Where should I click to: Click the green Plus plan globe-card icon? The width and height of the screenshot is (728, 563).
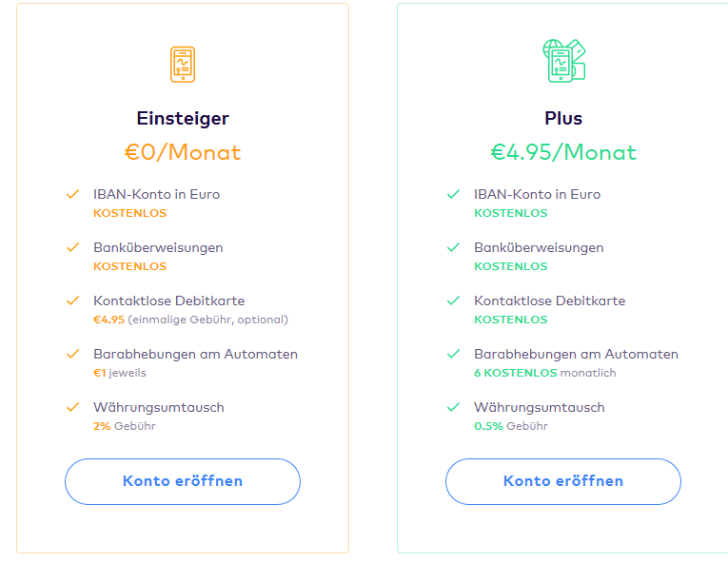[562, 60]
